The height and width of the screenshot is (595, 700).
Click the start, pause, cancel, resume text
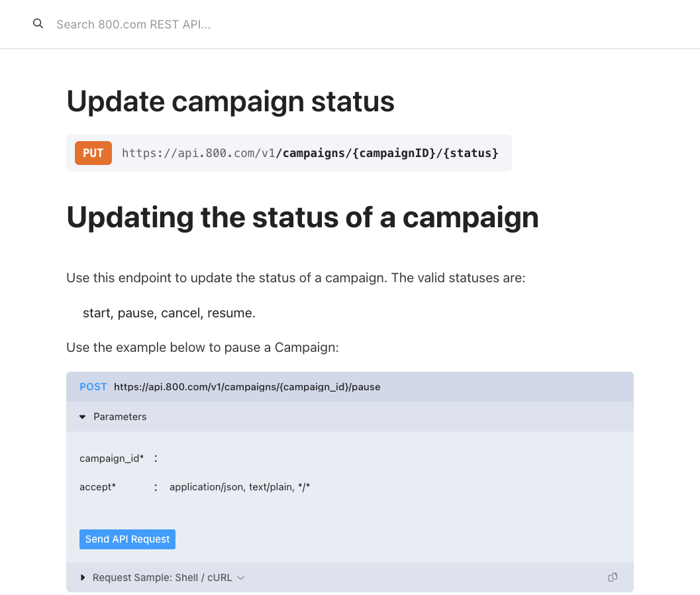(x=169, y=313)
